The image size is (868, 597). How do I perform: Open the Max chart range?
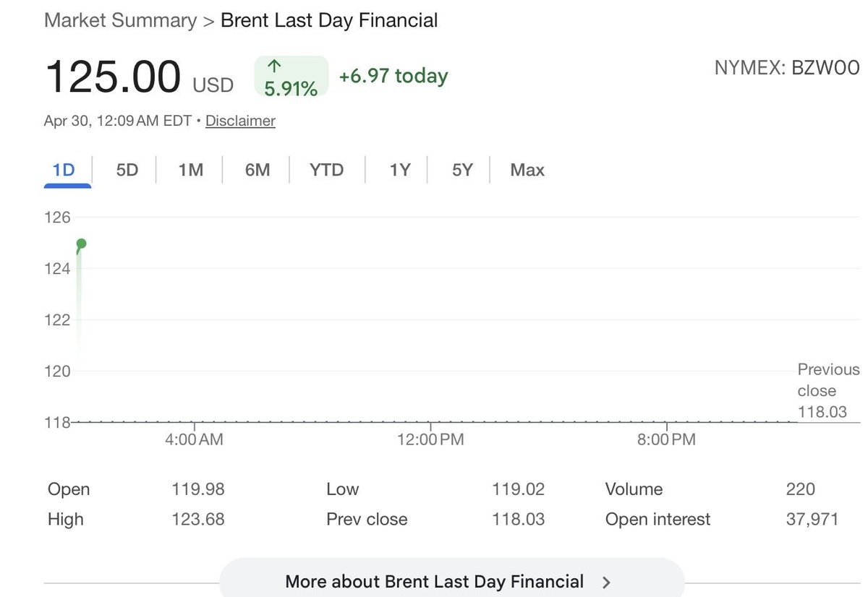point(527,171)
